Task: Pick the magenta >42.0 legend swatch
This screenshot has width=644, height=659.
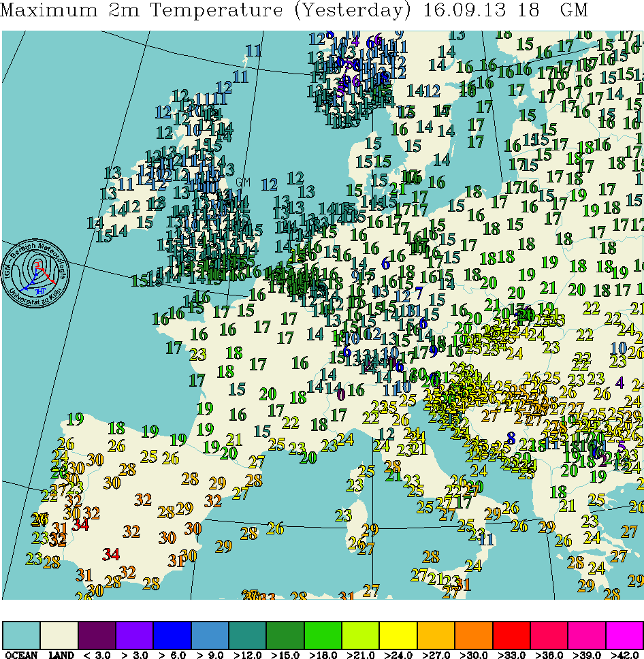Action: (x=624, y=634)
